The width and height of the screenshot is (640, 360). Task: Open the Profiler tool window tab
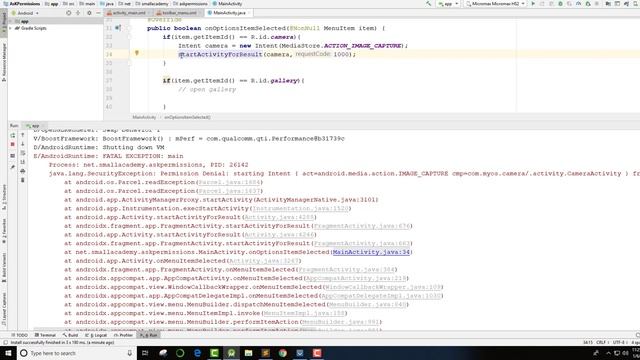tap(124, 335)
